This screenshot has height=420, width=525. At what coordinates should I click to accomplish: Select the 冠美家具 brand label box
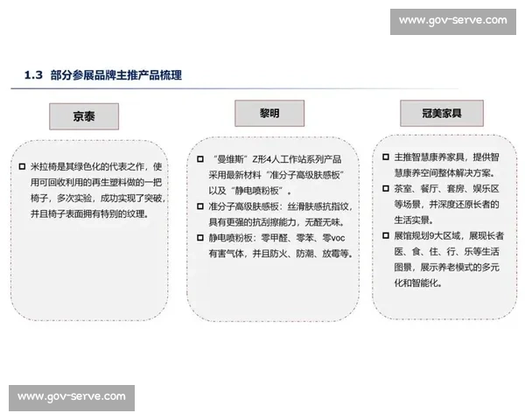tap(442, 113)
